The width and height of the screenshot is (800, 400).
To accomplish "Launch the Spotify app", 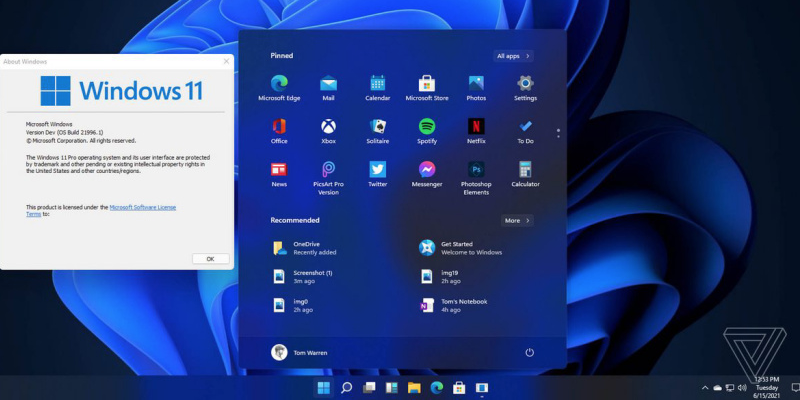I will (427, 127).
